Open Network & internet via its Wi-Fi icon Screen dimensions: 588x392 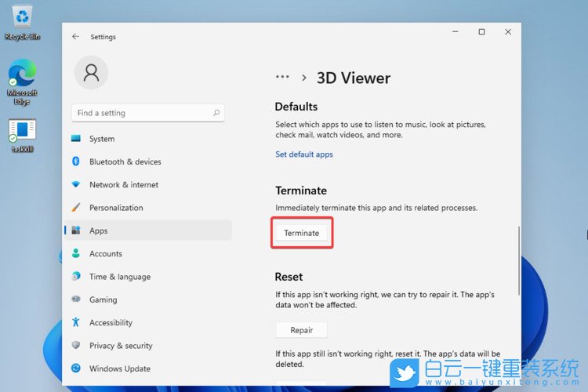click(76, 185)
